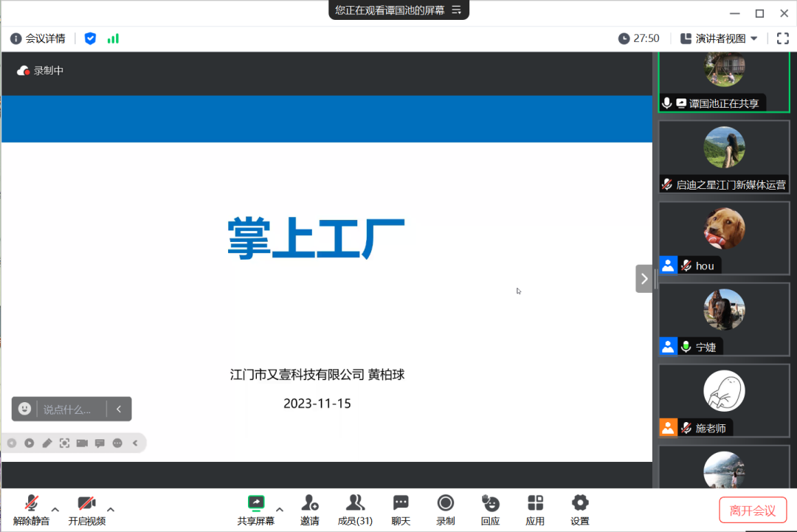The width and height of the screenshot is (797, 532).
Task: Open the emoji picker beside the chat input
Action: tap(27, 408)
